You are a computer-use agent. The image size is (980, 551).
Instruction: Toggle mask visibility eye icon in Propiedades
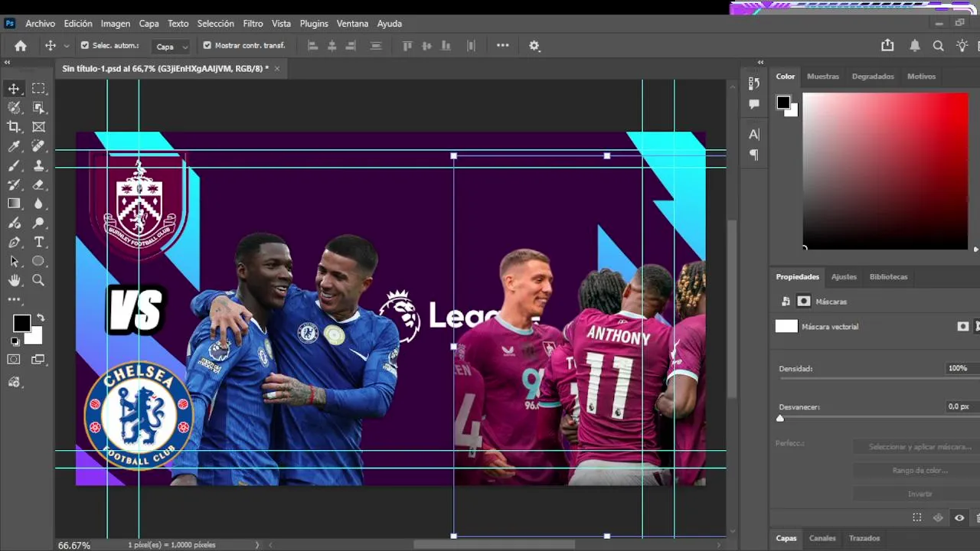[959, 518]
